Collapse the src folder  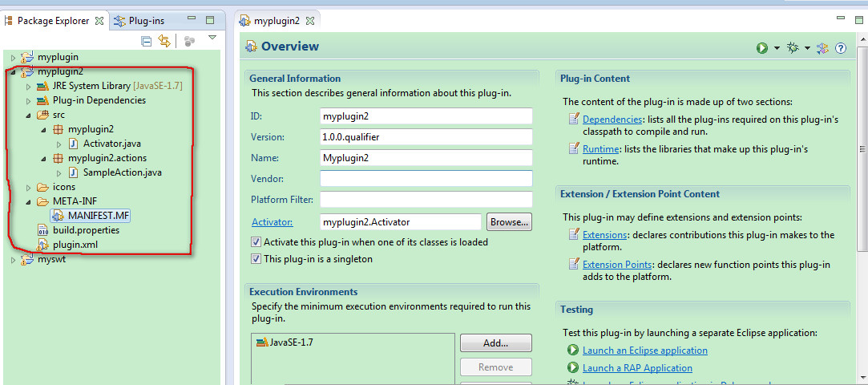29,115
